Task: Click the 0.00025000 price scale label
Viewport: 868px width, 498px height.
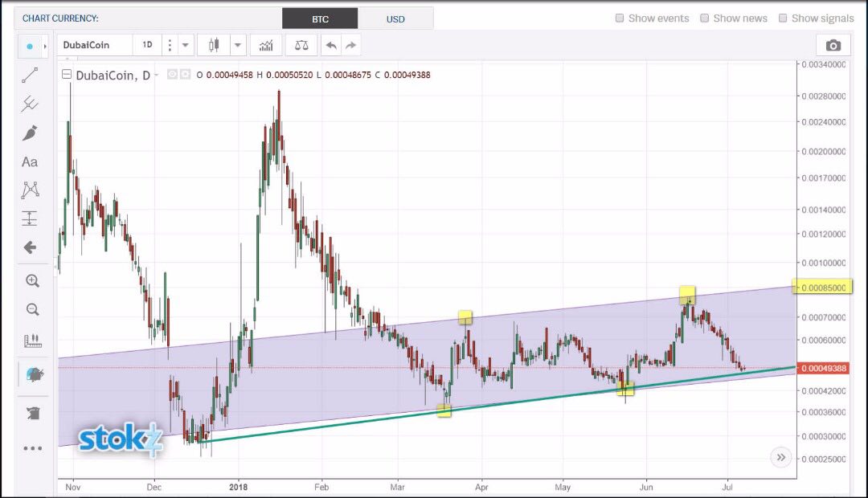Action: pos(823,459)
